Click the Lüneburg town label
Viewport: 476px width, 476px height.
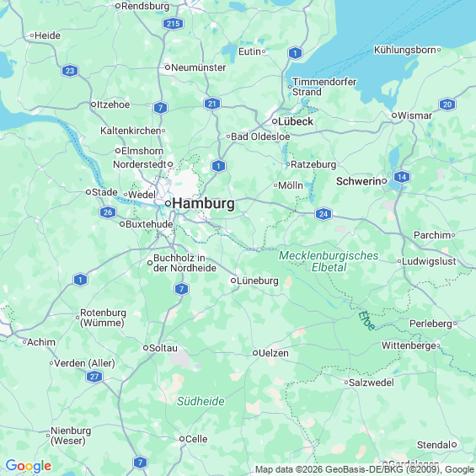pos(258,281)
